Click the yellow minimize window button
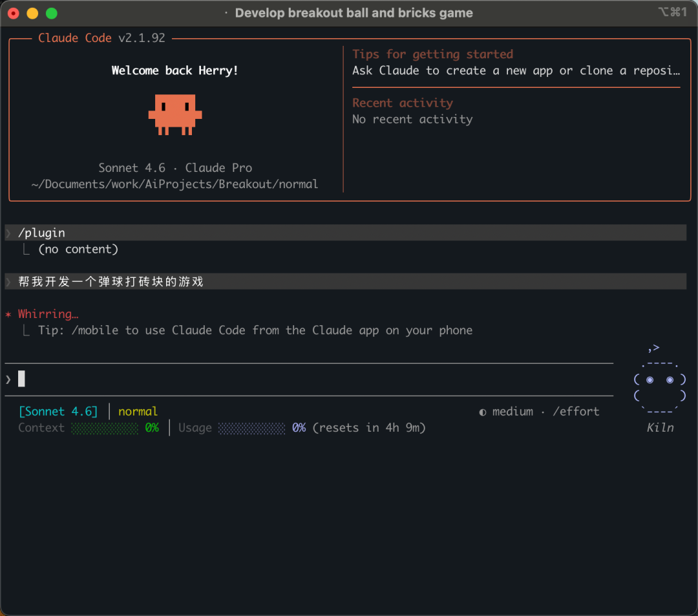The image size is (698, 616). point(32,13)
